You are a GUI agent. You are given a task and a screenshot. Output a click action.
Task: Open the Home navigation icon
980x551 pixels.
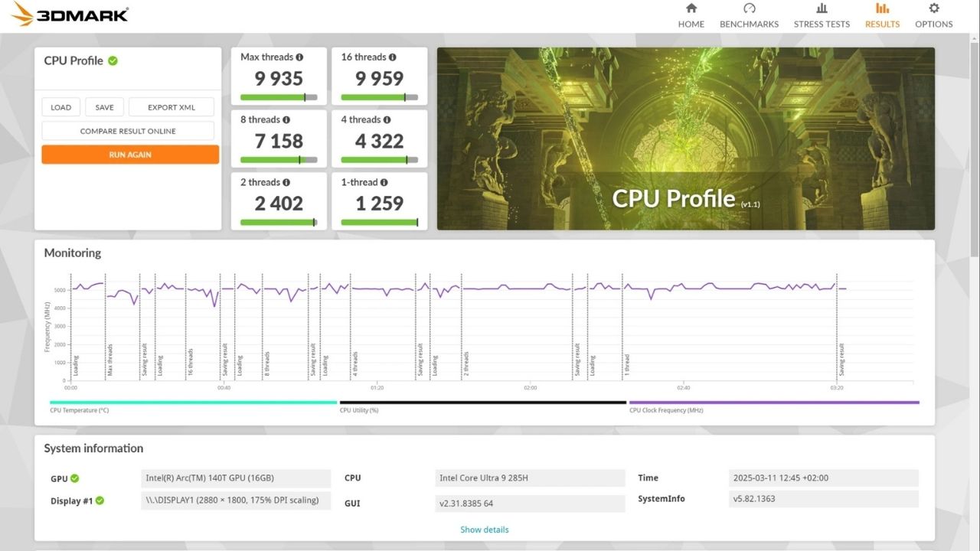point(691,9)
